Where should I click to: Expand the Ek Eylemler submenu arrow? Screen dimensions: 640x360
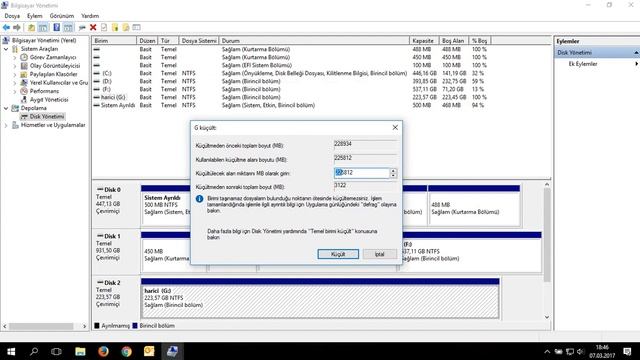[636, 64]
